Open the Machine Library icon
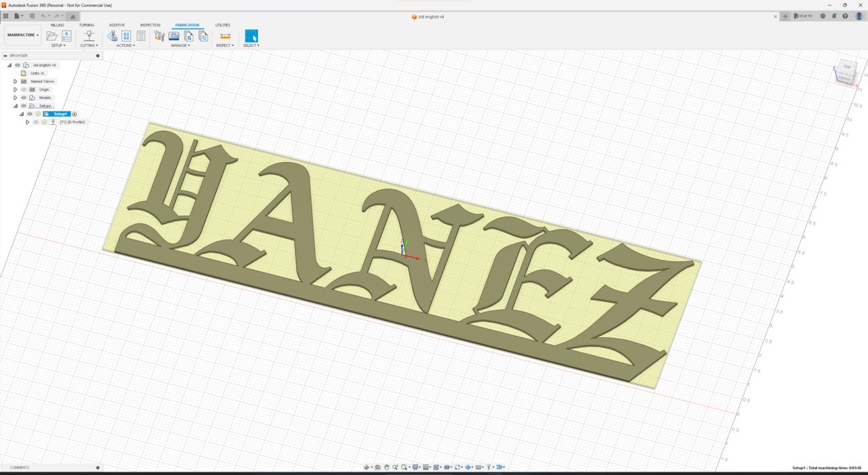 (174, 36)
